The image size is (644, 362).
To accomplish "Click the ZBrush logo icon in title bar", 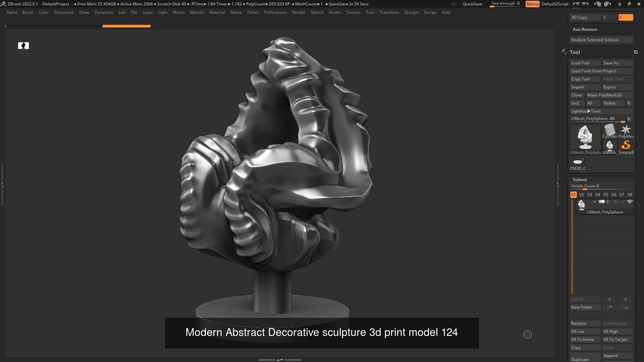I will pos(3,4).
